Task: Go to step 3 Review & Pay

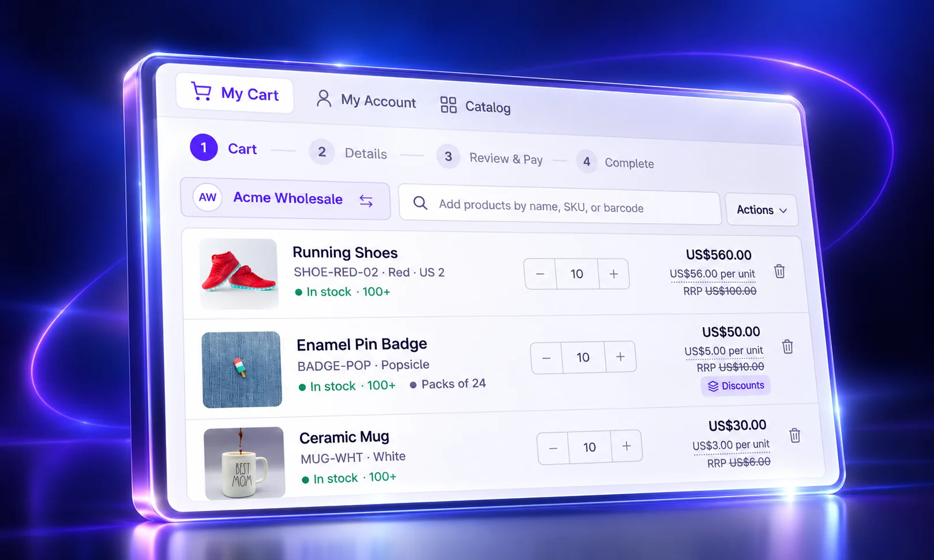Action: coord(489,157)
